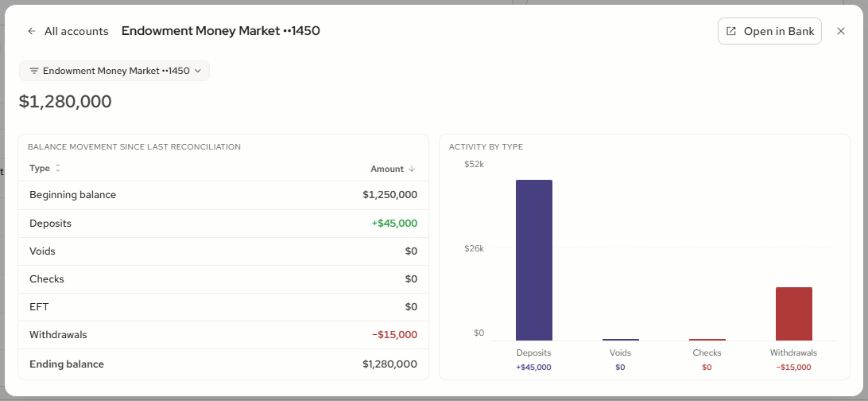The width and height of the screenshot is (868, 401).
Task: Click the −$15,000 withdrawals amount in table
Action: [394, 334]
